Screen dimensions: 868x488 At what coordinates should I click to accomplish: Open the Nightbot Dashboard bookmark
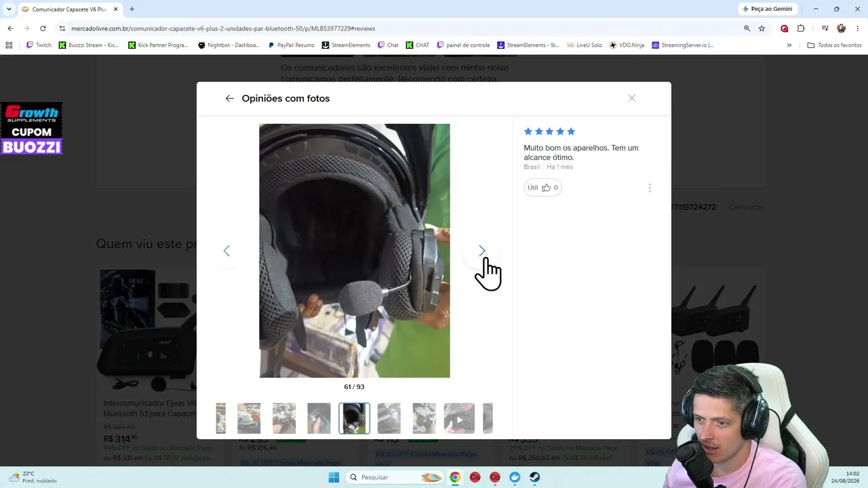pos(229,45)
